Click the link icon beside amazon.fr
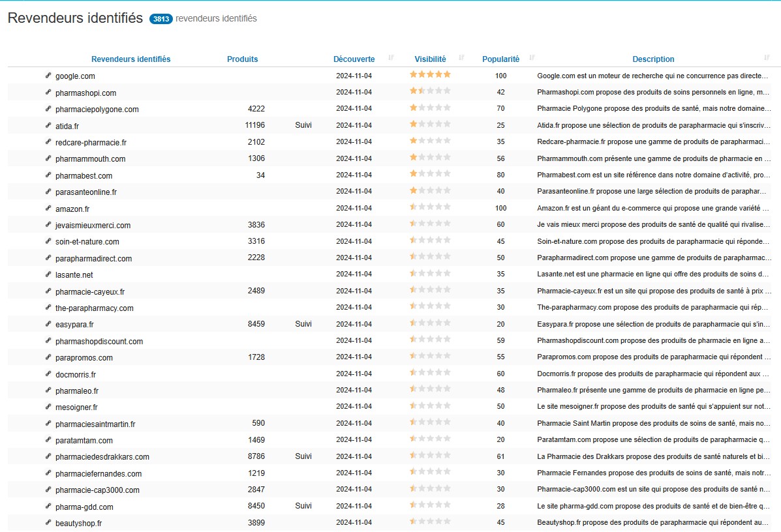The height and width of the screenshot is (532, 781). [48, 208]
